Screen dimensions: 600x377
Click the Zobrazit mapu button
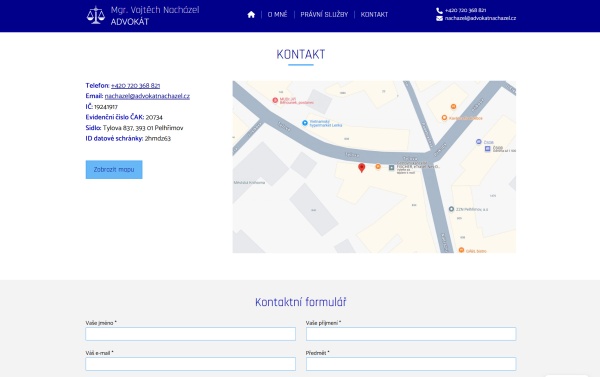114,170
